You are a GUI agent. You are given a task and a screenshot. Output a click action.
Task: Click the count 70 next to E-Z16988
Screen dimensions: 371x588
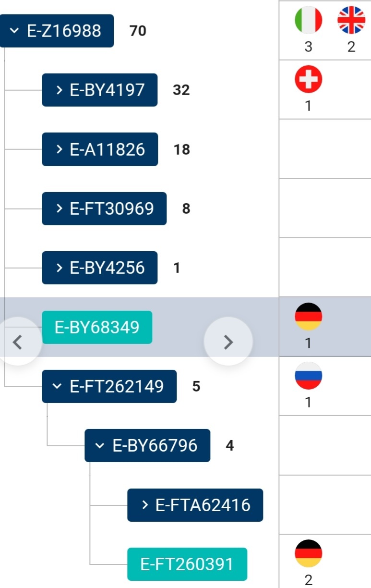(x=138, y=31)
